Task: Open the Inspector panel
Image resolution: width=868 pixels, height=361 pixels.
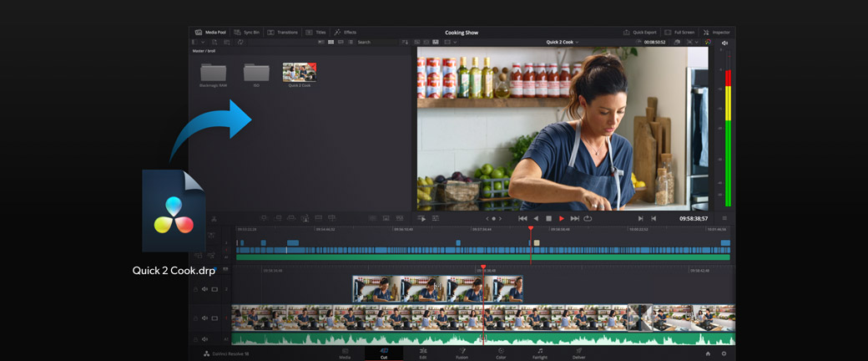Action: pyautogui.click(x=716, y=32)
